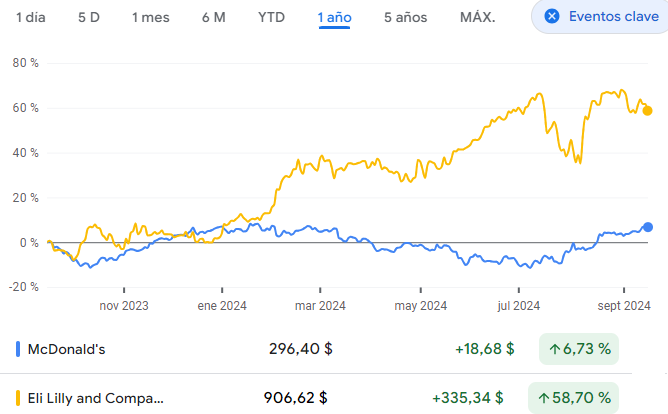The width and height of the screenshot is (668, 414).
Task: Switch chart to YTD range
Action: point(270,17)
